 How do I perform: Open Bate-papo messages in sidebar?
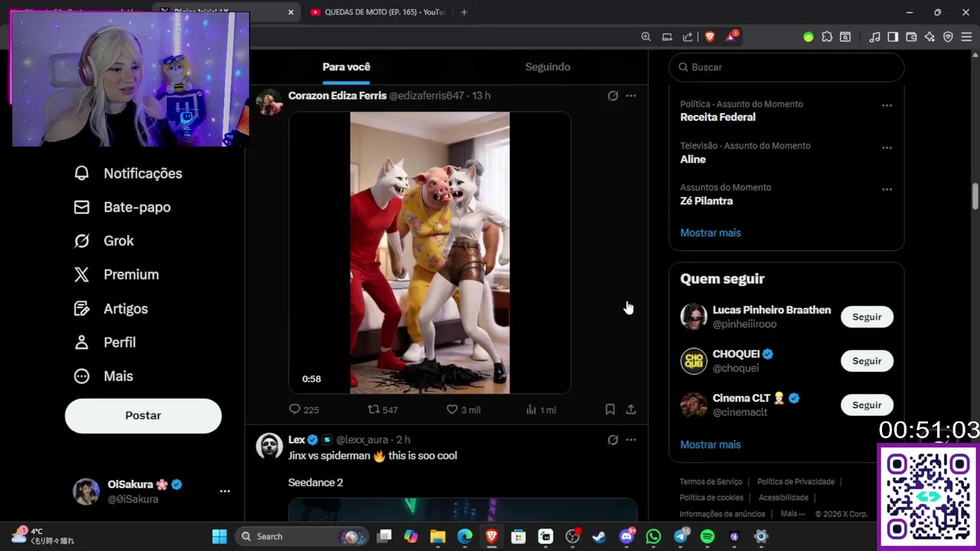pos(122,207)
